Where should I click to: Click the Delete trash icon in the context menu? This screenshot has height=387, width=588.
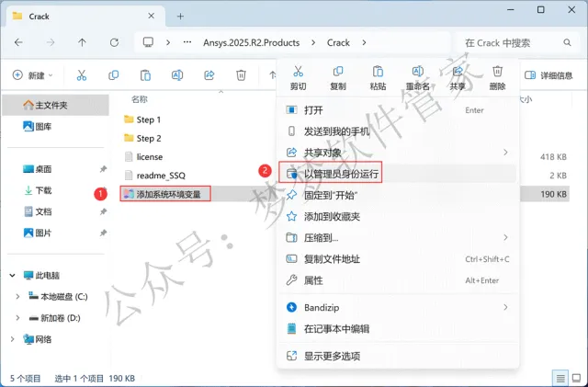[x=497, y=71]
